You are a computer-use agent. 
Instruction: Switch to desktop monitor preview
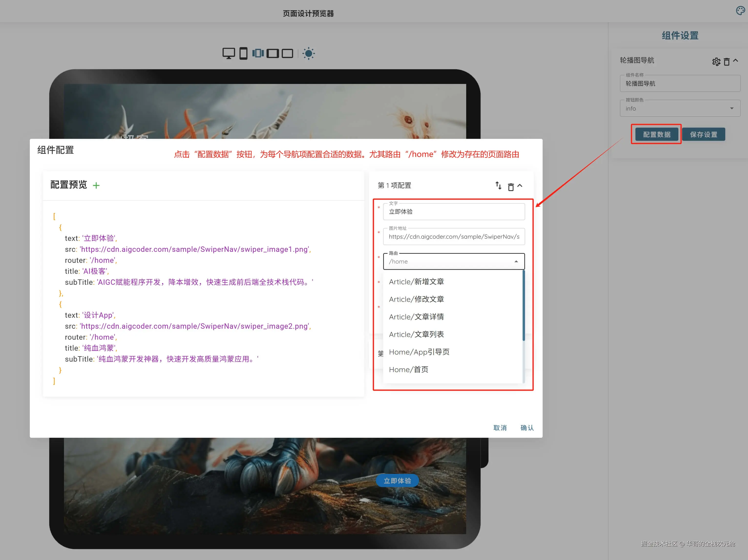coord(229,53)
